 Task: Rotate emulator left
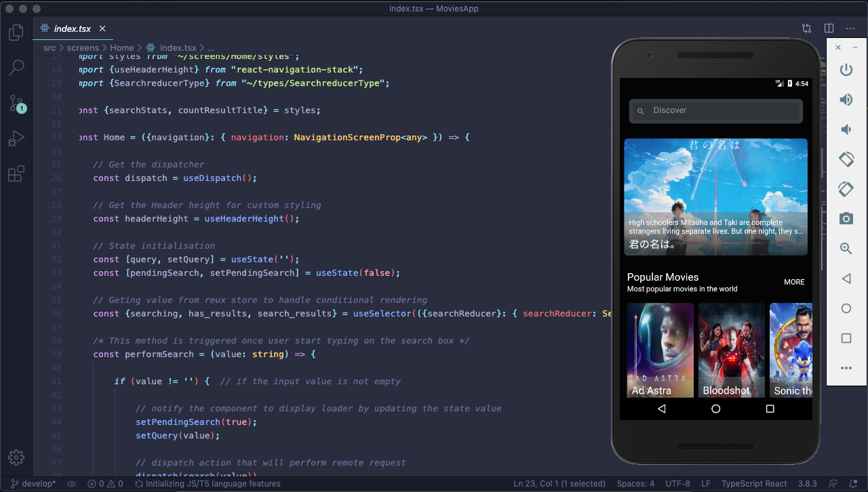pyautogui.click(x=846, y=159)
